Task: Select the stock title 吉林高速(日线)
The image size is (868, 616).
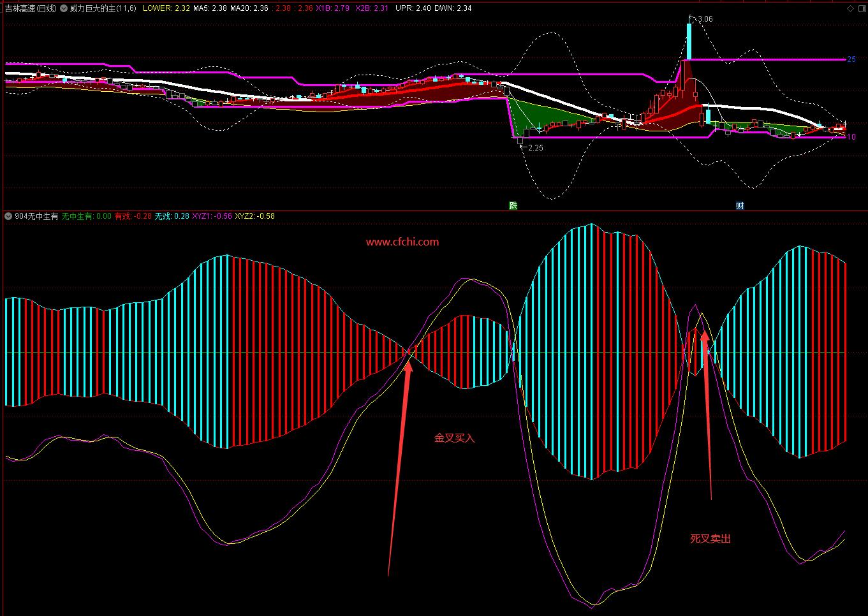Action: pyautogui.click(x=31, y=8)
